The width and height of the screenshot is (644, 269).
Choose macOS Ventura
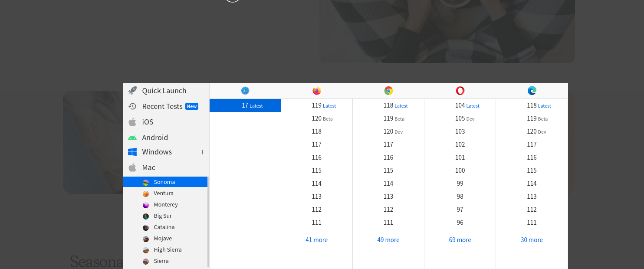164,194
